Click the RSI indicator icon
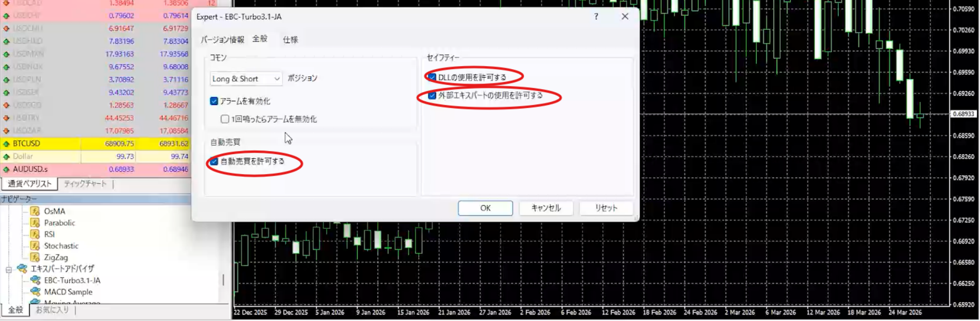The height and width of the screenshot is (321, 980). (35, 234)
